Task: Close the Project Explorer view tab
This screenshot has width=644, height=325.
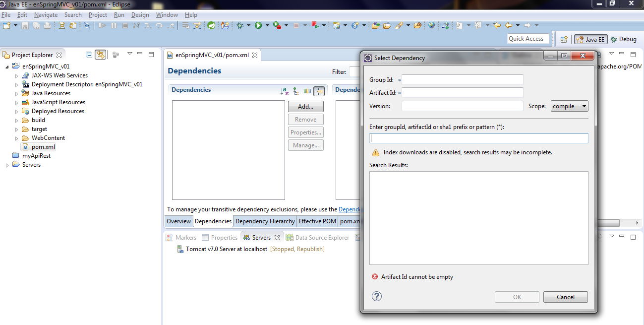Action: pyautogui.click(x=59, y=55)
